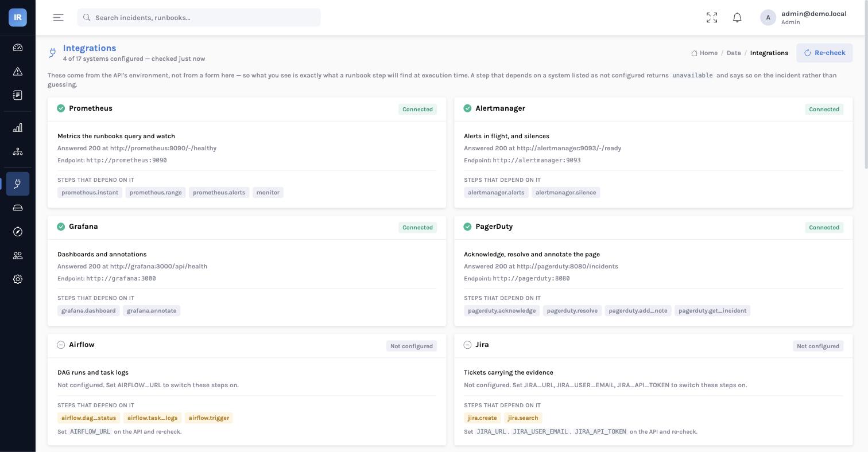Viewport: 868px width, 452px height.
Task: Focus the Search incidents, runbooks field
Action: click(x=199, y=18)
